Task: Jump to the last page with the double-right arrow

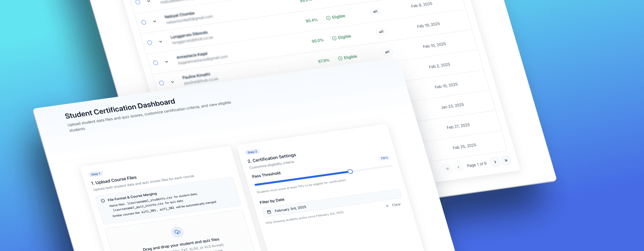Action: (506, 160)
